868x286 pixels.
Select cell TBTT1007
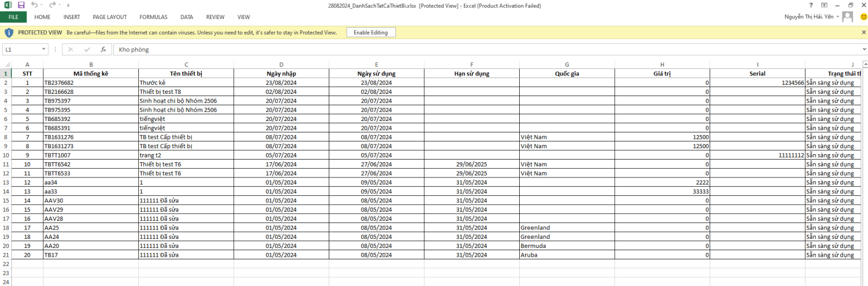[x=91, y=155]
